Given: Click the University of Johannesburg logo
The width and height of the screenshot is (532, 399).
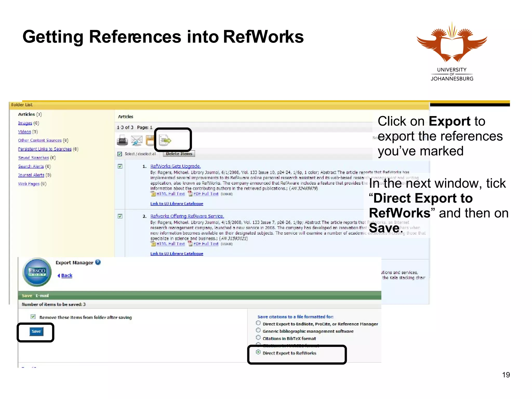Looking at the screenshot, I should click(x=452, y=51).
